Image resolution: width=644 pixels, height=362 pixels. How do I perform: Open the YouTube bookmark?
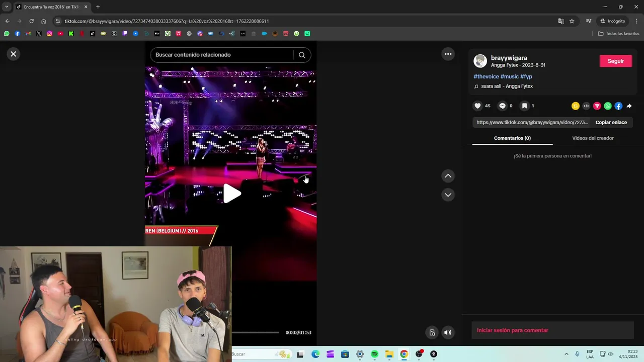point(60,34)
